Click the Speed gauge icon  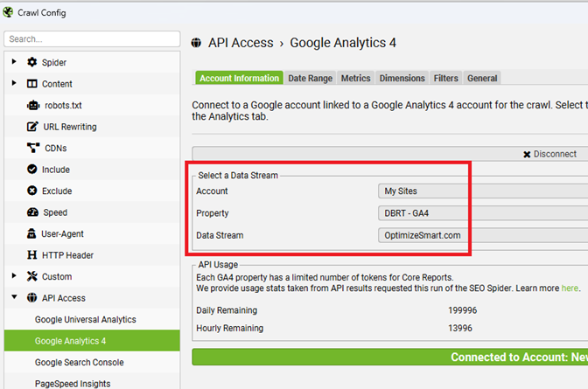click(32, 212)
